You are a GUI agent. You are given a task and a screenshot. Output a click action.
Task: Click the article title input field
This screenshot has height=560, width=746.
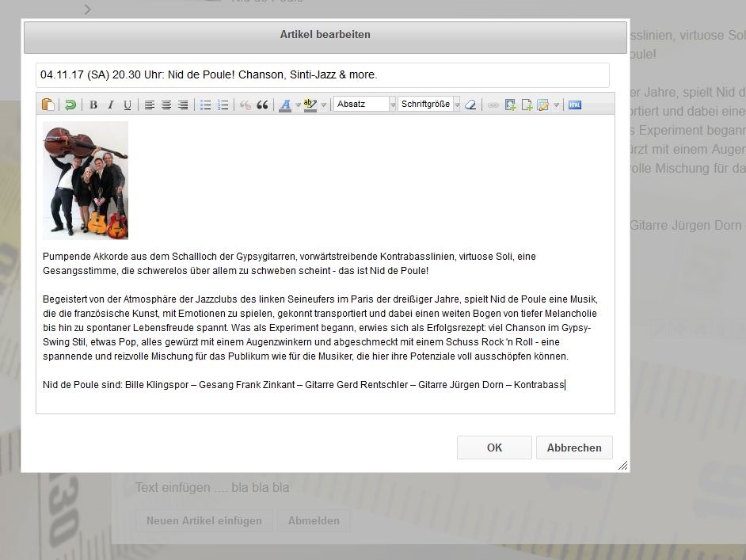click(x=322, y=75)
